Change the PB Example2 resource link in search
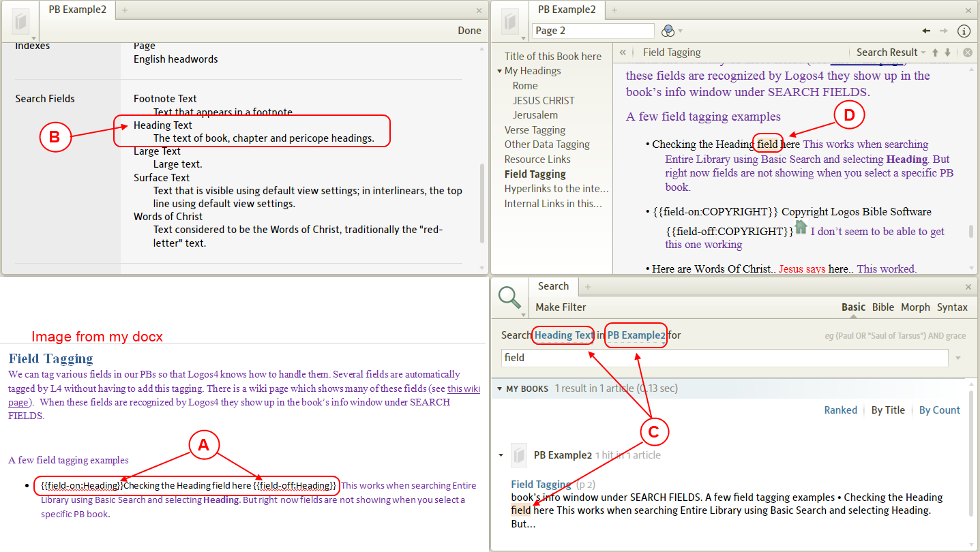The image size is (980, 552). click(636, 335)
